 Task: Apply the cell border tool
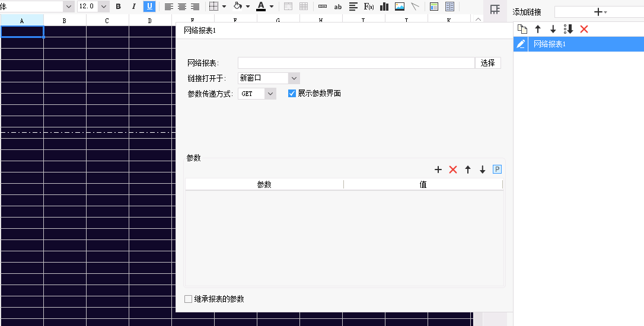(213, 7)
